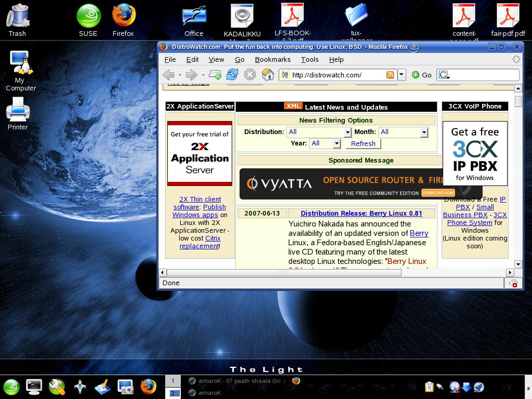Expand the Distribution filter dropdown
The width and height of the screenshot is (532, 399).
(319, 132)
